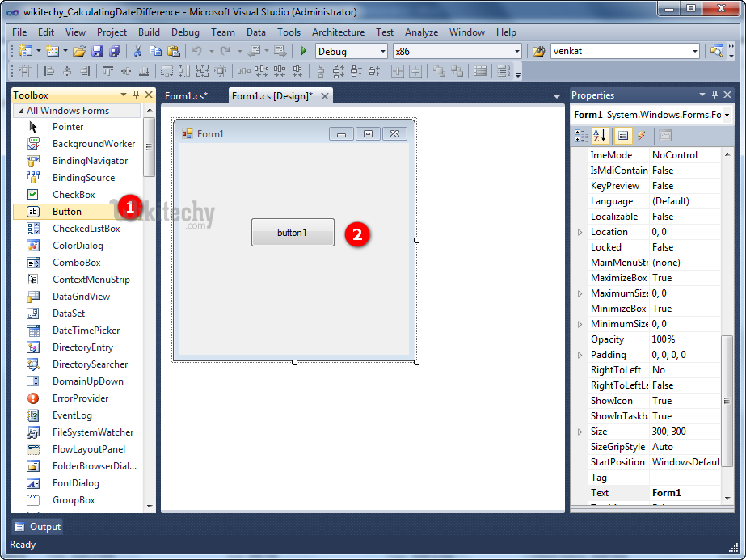The height and width of the screenshot is (560, 746).
Task: Open the Output panel tab
Action: point(37,527)
